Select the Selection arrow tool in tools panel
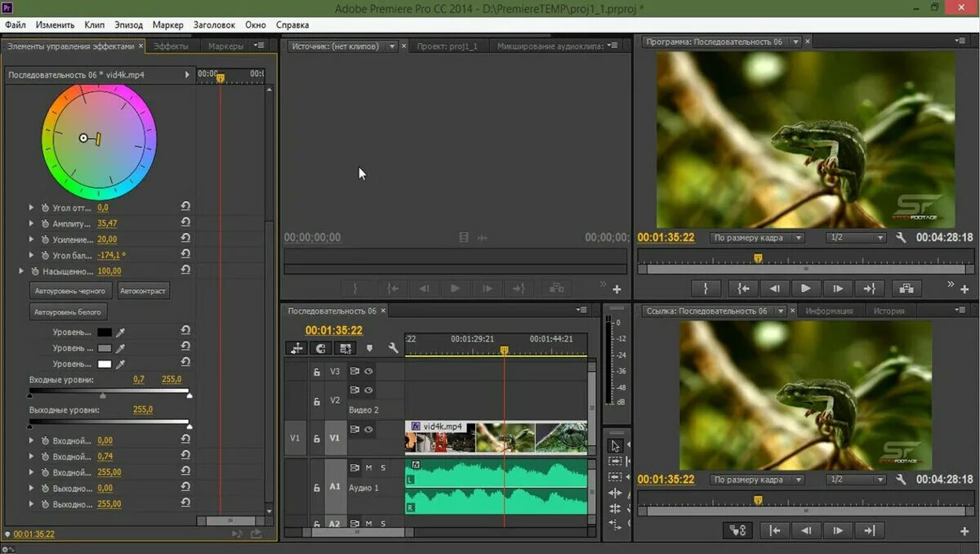 click(615, 445)
